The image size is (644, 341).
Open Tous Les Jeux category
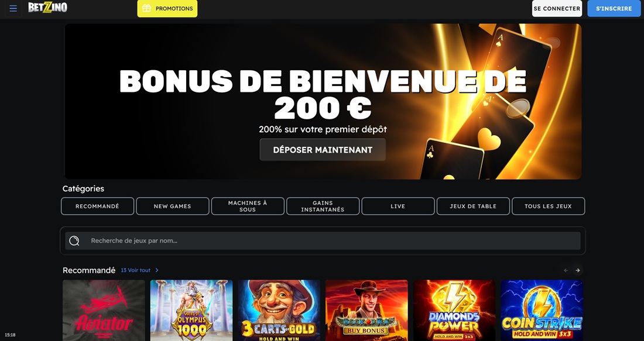[549, 206]
